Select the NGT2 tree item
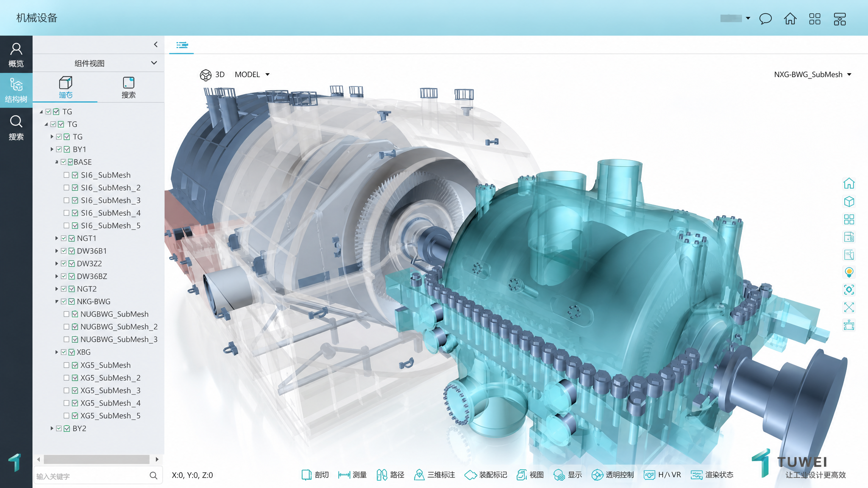The width and height of the screenshot is (868, 488). coord(87,289)
